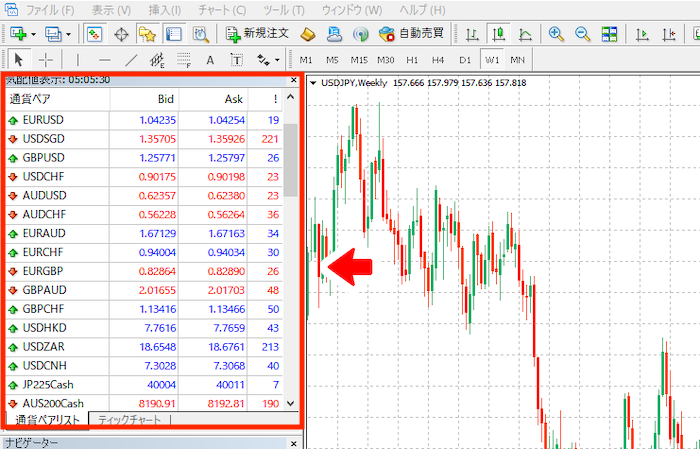The image size is (700, 449).
Task: Open the チャート menu
Action: point(222,10)
